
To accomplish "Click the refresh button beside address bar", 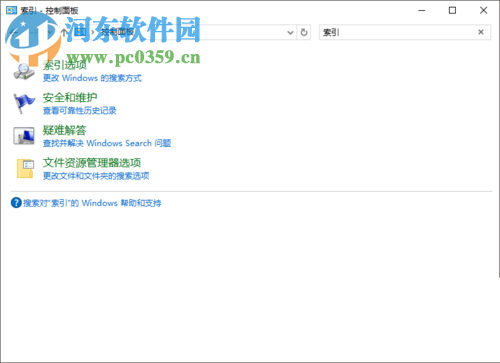I will tap(304, 32).
